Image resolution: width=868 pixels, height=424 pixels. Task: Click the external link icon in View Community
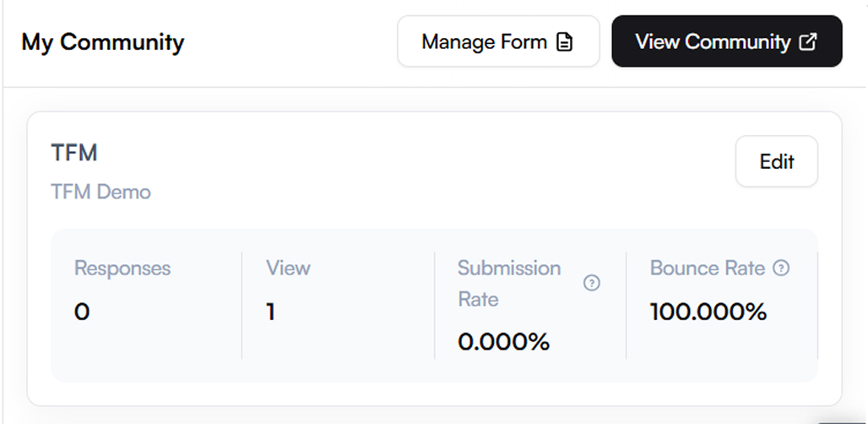pos(808,42)
